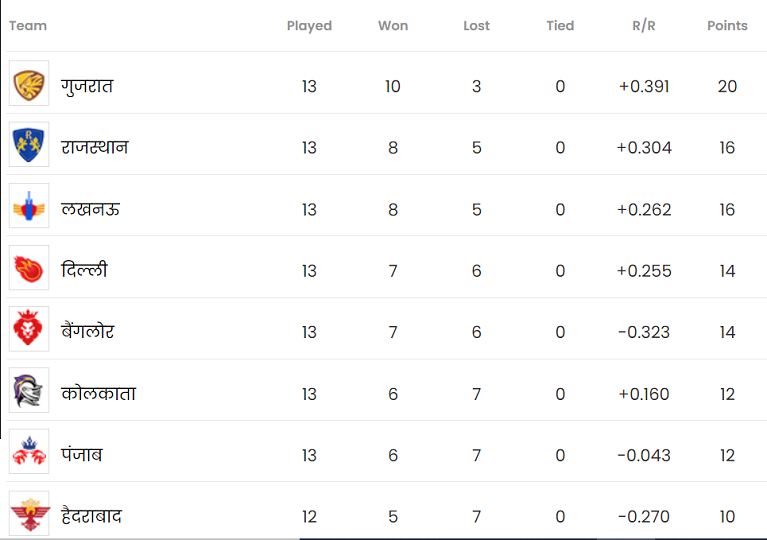Click the Kolkata knight helmet logo
Screen dimensions: 767x540
point(29,390)
